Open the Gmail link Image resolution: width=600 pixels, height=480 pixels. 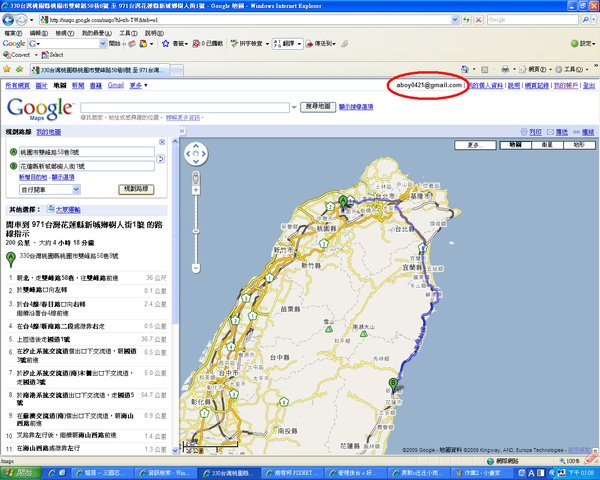pyautogui.click(x=116, y=85)
